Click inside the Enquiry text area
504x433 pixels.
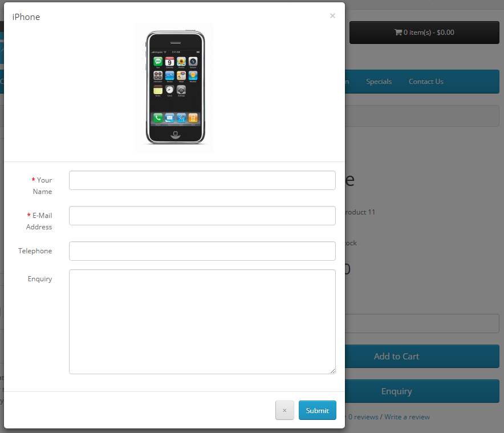pos(202,322)
